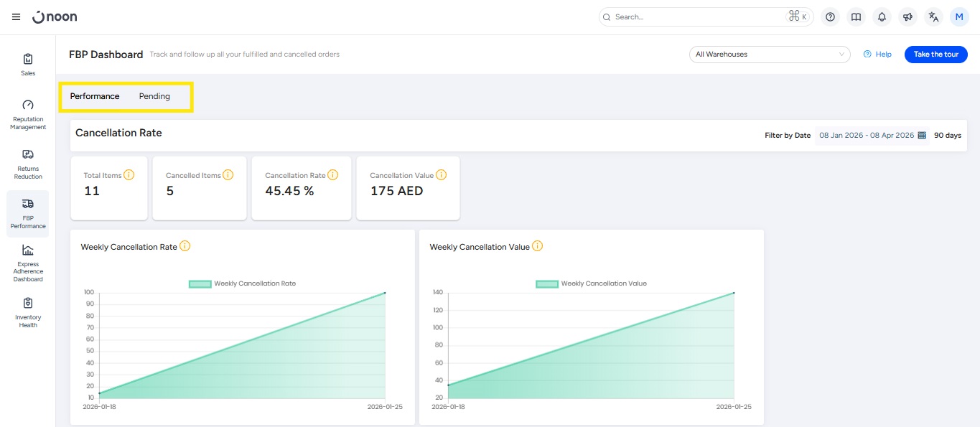Viewport: 980px width, 427px height.
Task: Open the language translation icon
Action: (933, 17)
